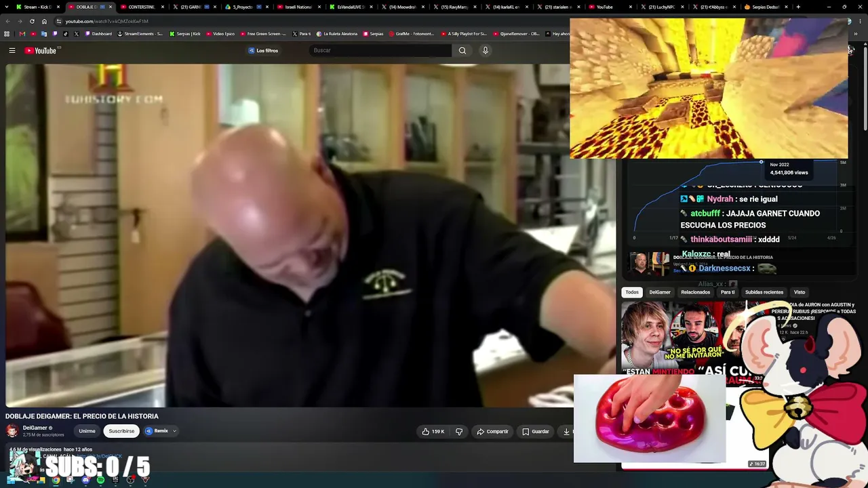Open the GrafMe bookmark
Screen dimensions: 868x488
411,34
